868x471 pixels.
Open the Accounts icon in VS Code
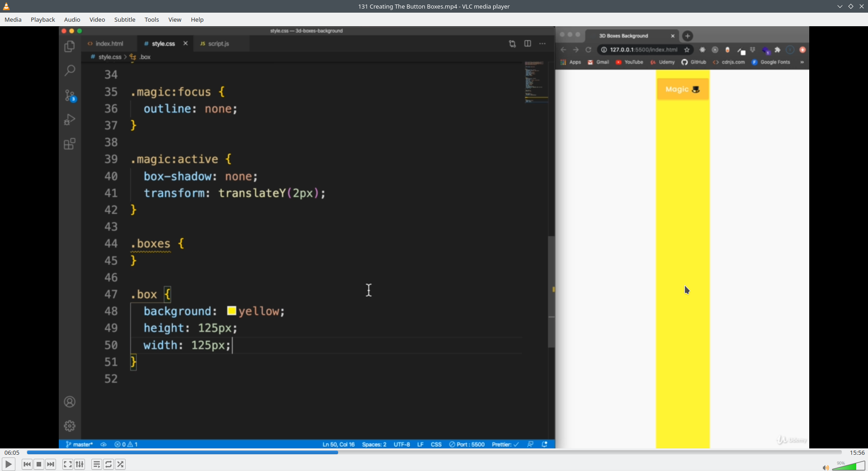(x=70, y=402)
